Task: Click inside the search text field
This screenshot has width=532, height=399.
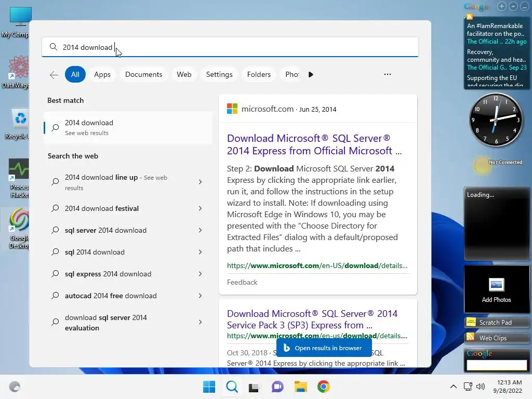Action: 230,47
